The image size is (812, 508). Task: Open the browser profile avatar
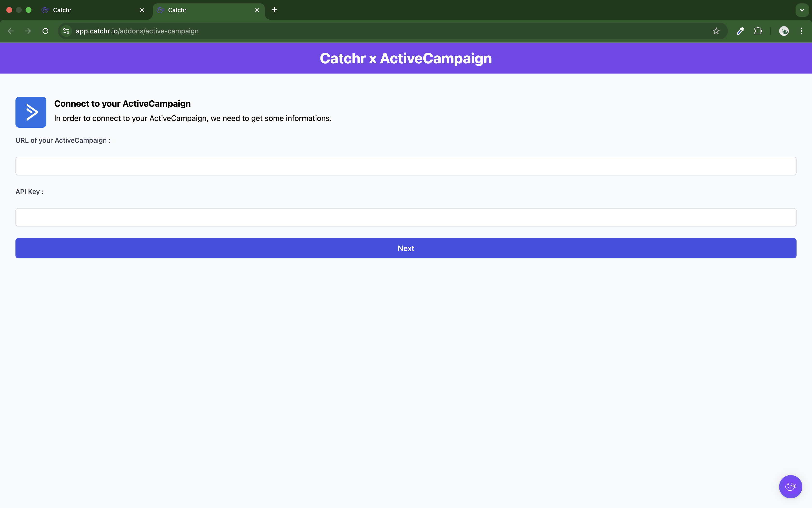(x=784, y=31)
